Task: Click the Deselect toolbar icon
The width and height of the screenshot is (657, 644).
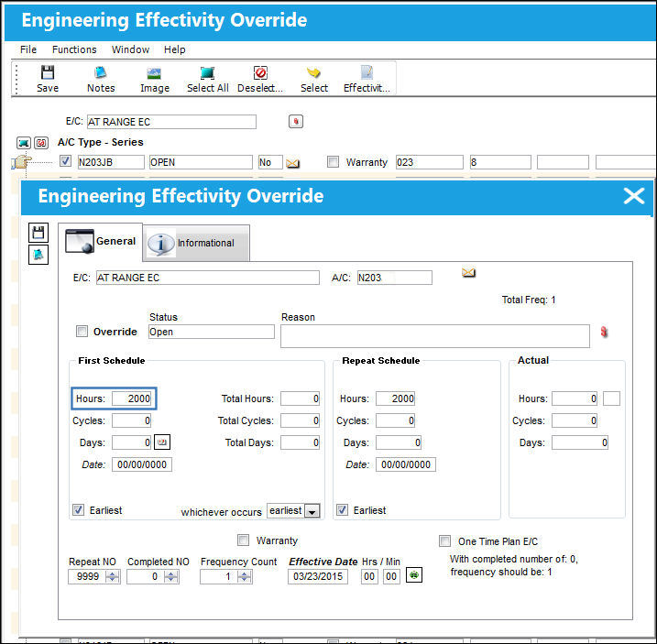Action: [260, 79]
